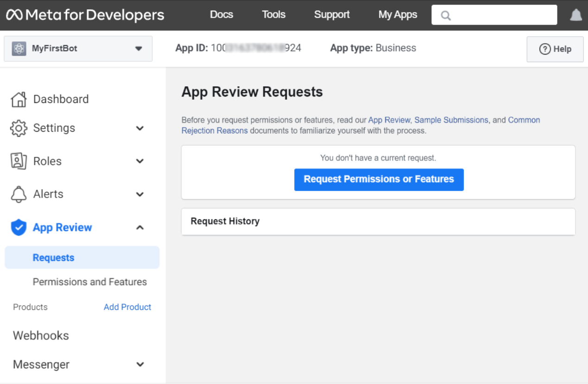Click the Roles badge icon
Screen dimensions: 588x384
(x=19, y=161)
